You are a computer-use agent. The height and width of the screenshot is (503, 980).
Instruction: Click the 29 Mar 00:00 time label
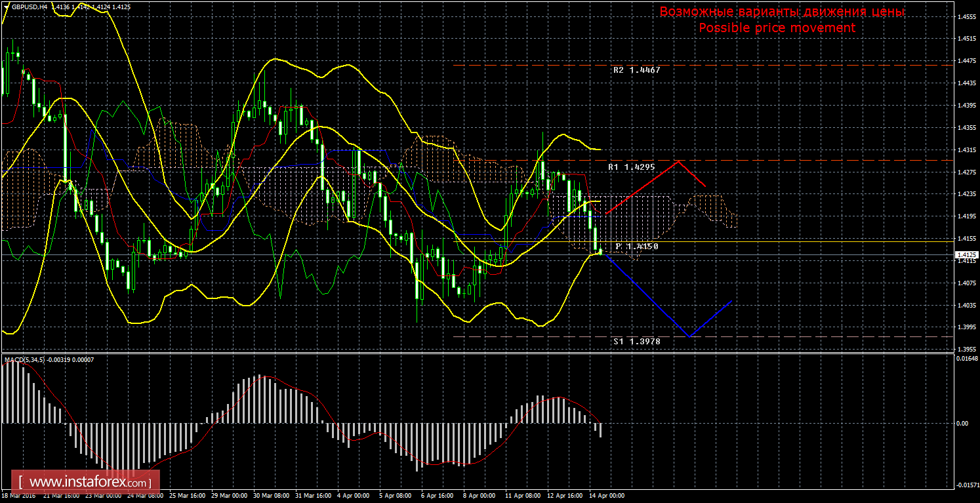[230, 496]
